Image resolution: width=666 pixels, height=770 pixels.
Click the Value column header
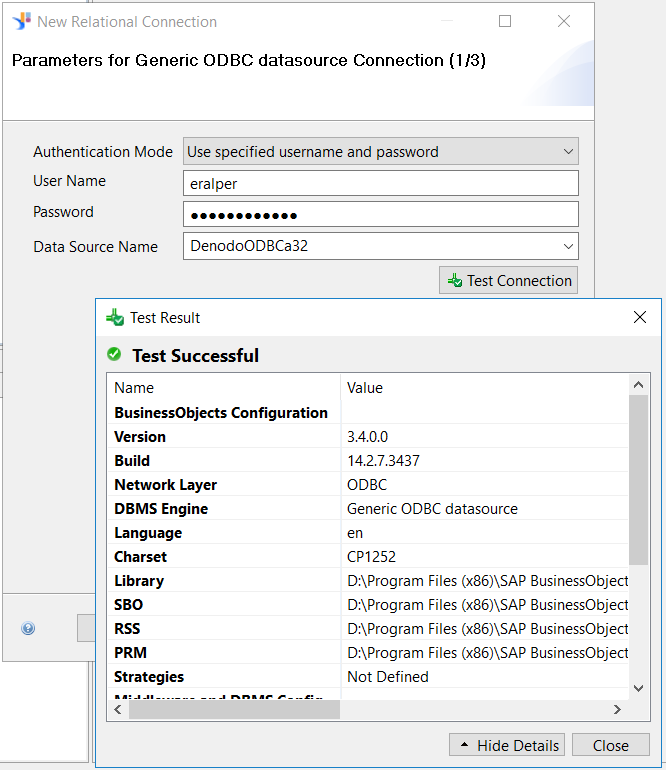(364, 387)
